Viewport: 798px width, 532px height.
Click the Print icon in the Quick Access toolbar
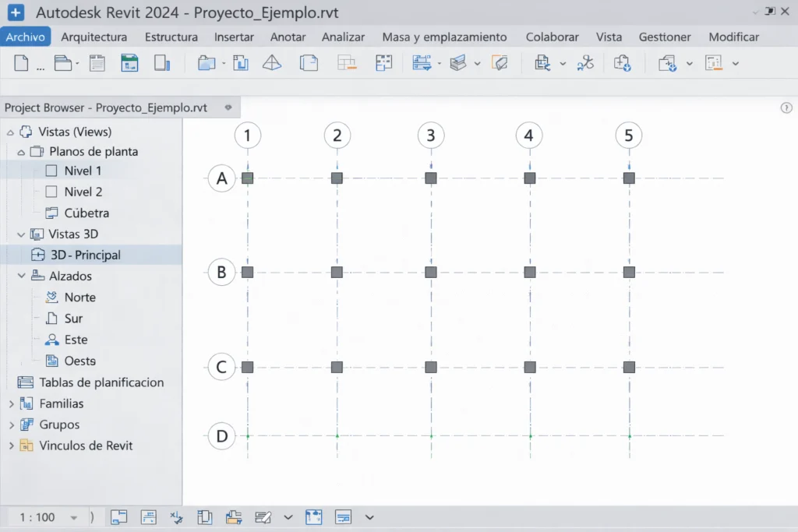(97, 63)
